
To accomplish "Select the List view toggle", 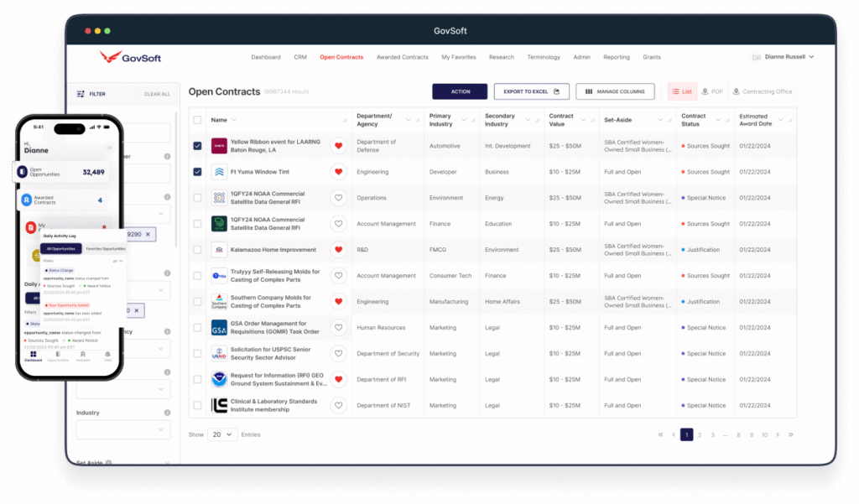I will pos(682,91).
